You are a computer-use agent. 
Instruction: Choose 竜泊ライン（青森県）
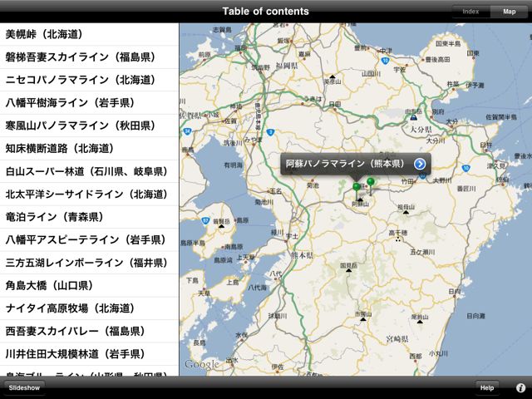89,217
